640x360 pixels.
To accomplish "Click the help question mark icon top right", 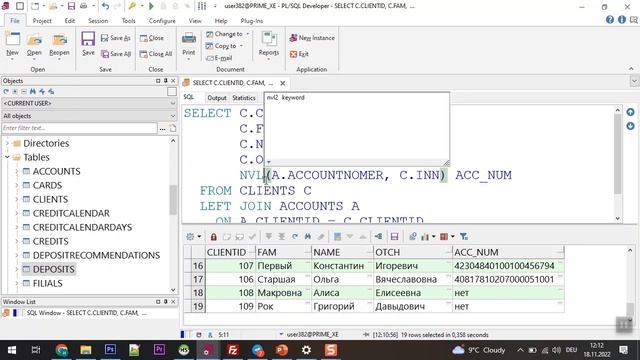I will pyautogui.click(x=610, y=20).
